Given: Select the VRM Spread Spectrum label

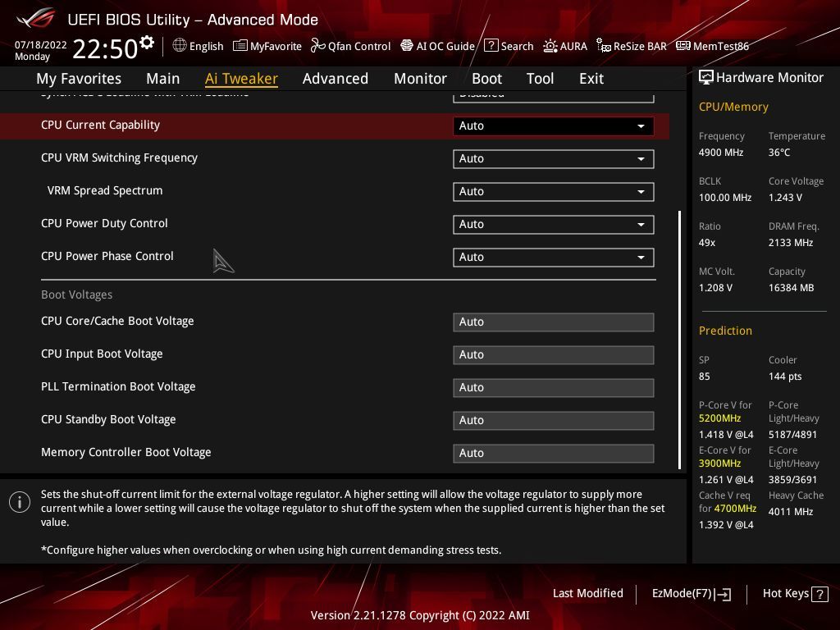Looking at the screenshot, I should [x=104, y=190].
